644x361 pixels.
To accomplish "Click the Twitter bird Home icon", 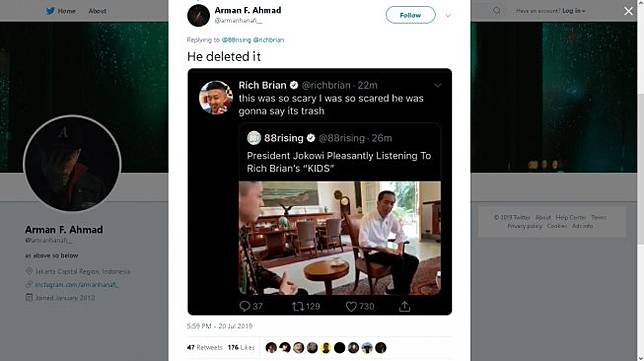I will point(50,11).
